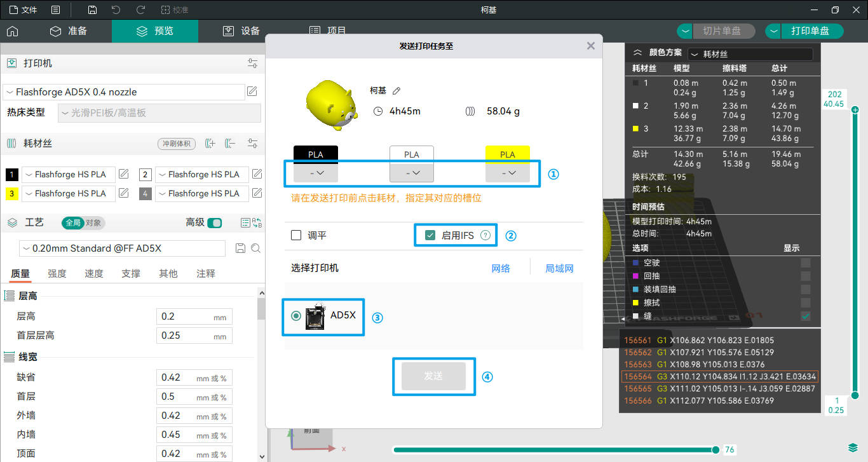Image resolution: width=868 pixels, height=462 pixels.
Task: Switch to the 设备 tab
Action: tap(241, 31)
